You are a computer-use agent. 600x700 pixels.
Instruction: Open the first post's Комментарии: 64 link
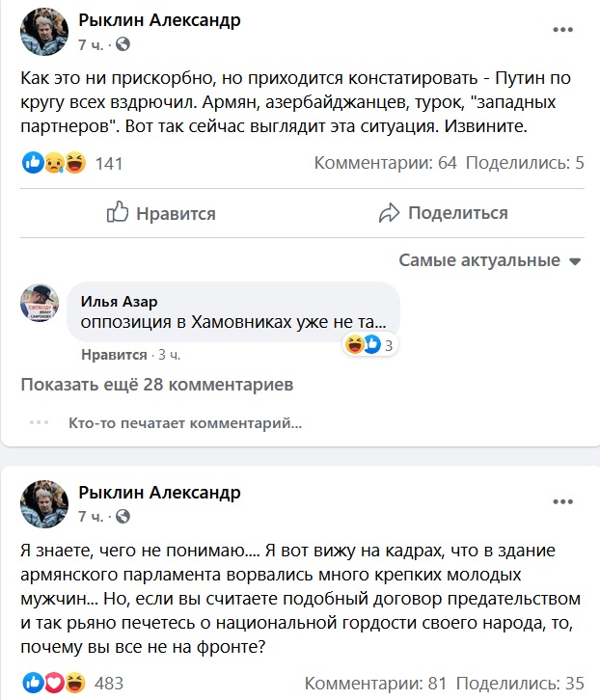385,163
